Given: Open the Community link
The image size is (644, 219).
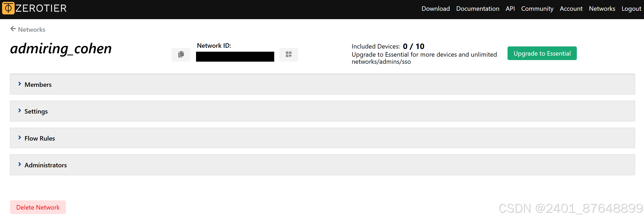Looking at the screenshot, I should (x=537, y=9).
